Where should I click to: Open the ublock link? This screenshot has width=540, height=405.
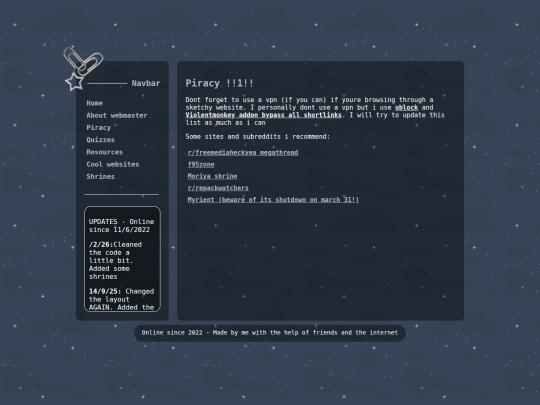coord(406,107)
